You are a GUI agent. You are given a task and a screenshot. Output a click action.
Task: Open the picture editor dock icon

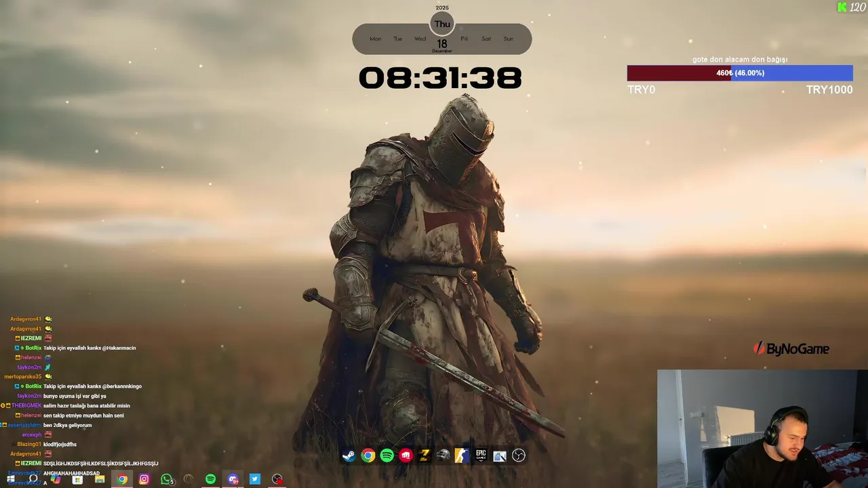[x=500, y=455]
